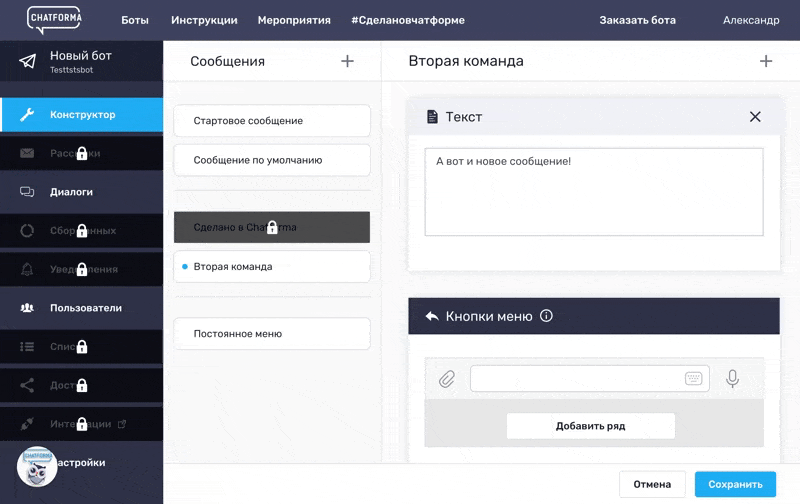
Task: Click the chat bubbles icon for Диалоги
Action: (27, 192)
